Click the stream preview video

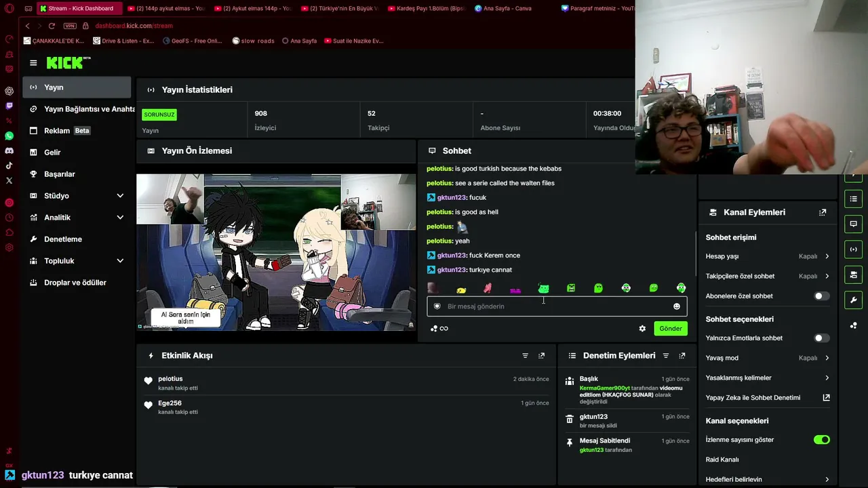(x=276, y=252)
